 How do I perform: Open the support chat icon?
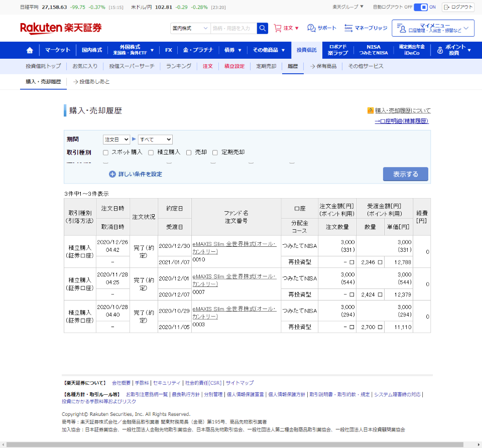click(x=311, y=28)
